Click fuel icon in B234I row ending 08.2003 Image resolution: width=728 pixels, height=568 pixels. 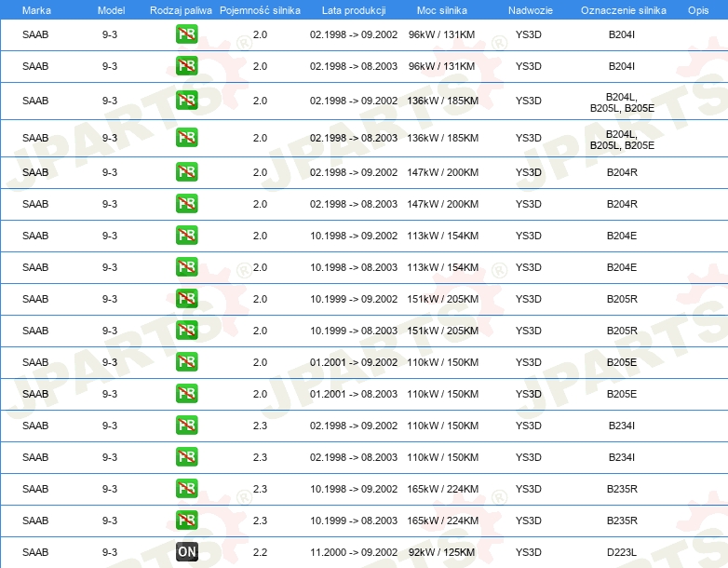click(x=186, y=457)
